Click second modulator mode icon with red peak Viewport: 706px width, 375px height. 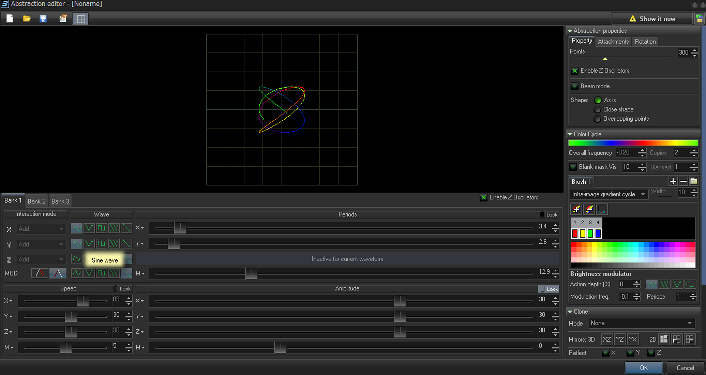pos(58,273)
